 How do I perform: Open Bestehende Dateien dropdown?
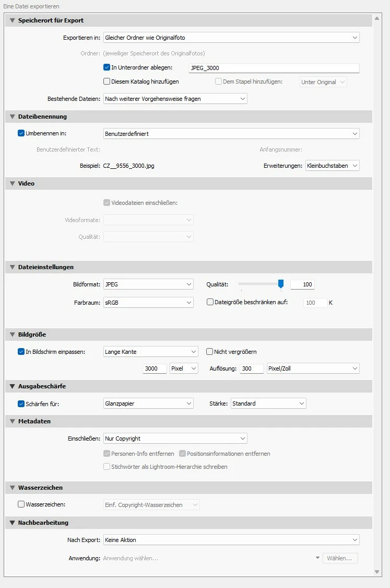175,99
